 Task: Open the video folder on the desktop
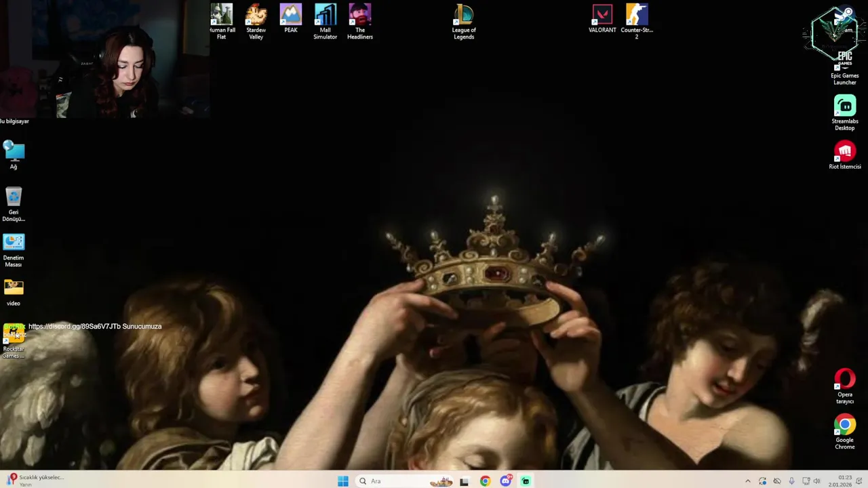click(14, 293)
